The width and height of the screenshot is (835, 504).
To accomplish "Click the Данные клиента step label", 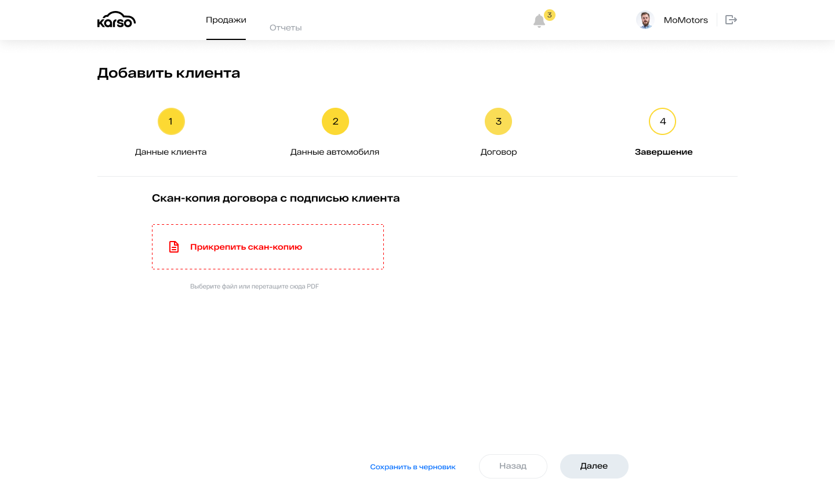I will click(171, 152).
